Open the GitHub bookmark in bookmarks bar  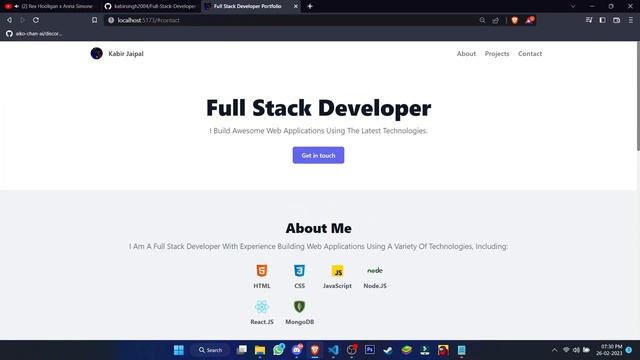click(x=34, y=33)
